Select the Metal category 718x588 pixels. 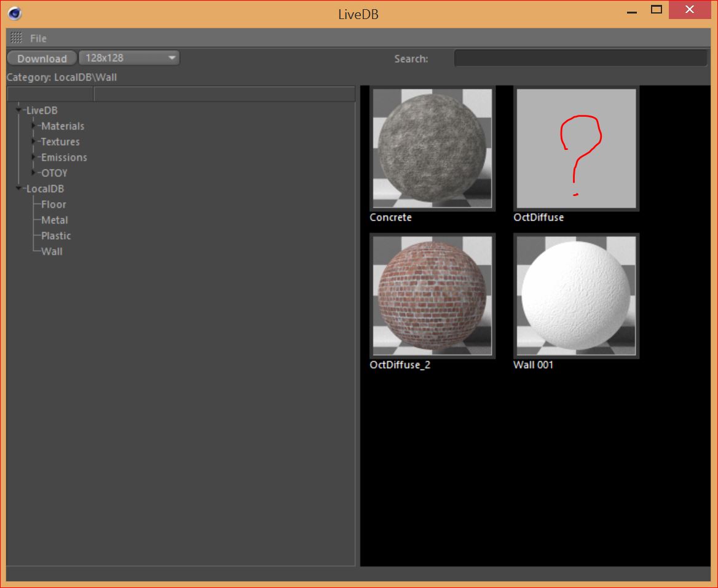click(55, 220)
